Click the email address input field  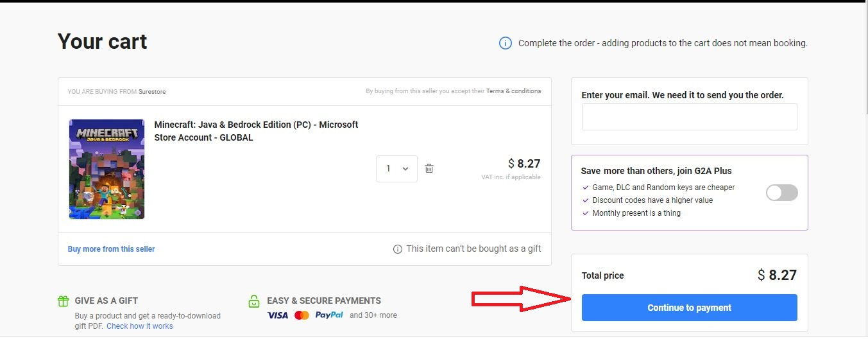(689, 118)
